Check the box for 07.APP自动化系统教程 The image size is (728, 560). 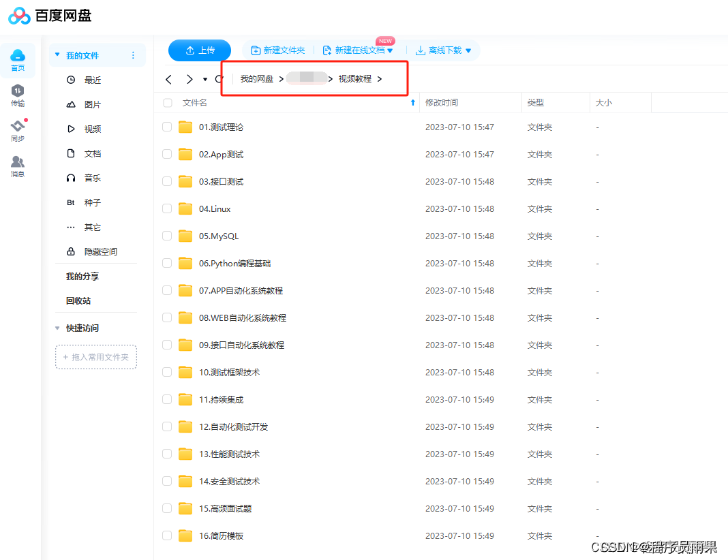(167, 290)
